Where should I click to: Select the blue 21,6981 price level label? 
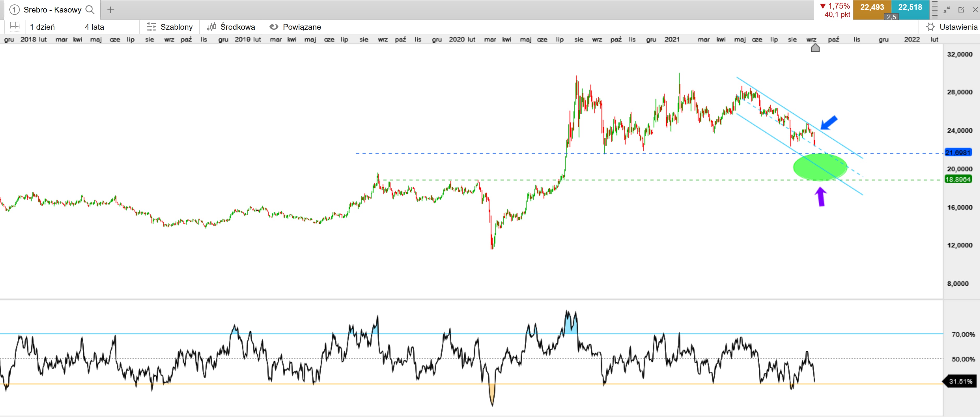point(958,152)
